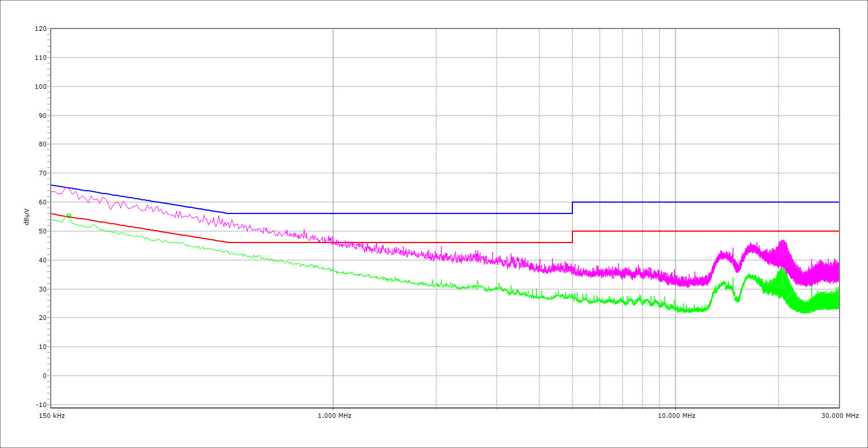This screenshot has width=868, height=448.
Task: Click the 10.000 MHz x-axis label
Action: 676,416
